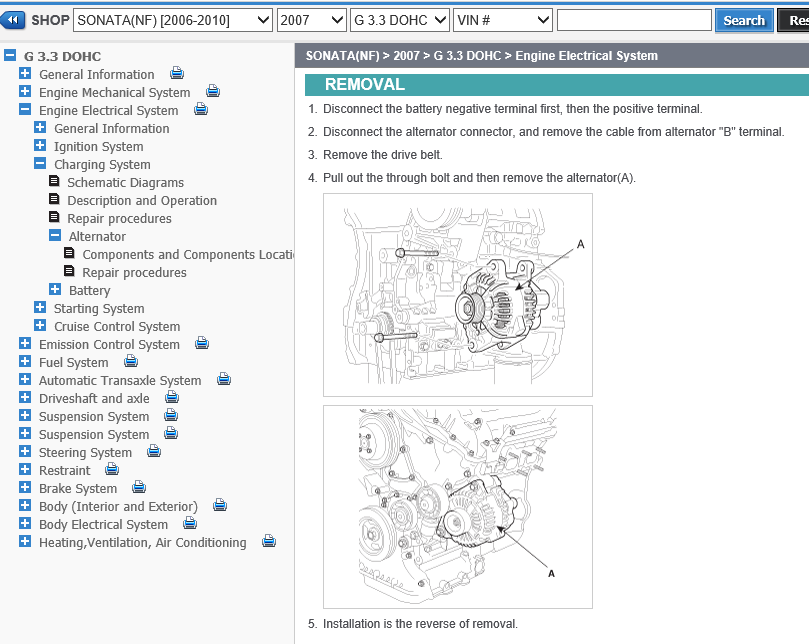Collapse the Engine Electrical System node
809x644 pixels.
[x=25, y=109]
